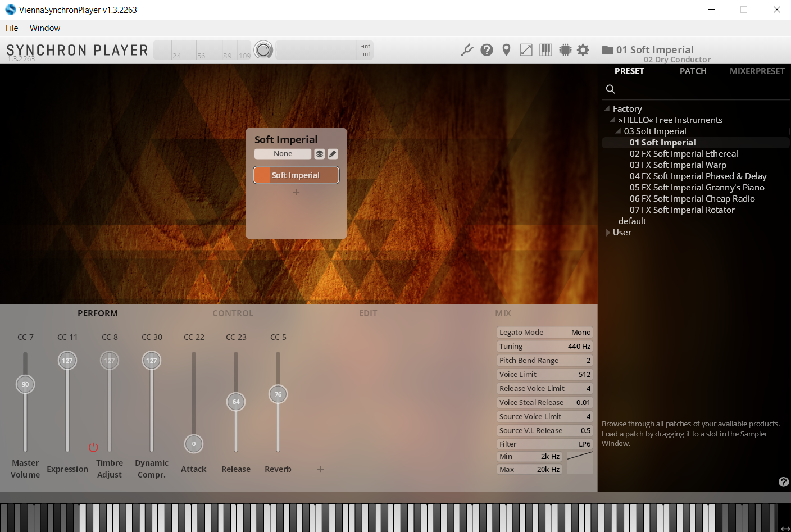This screenshot has height=532, width=791.
Task: Select the default preset entry
Action: click(x=633, y=221)
